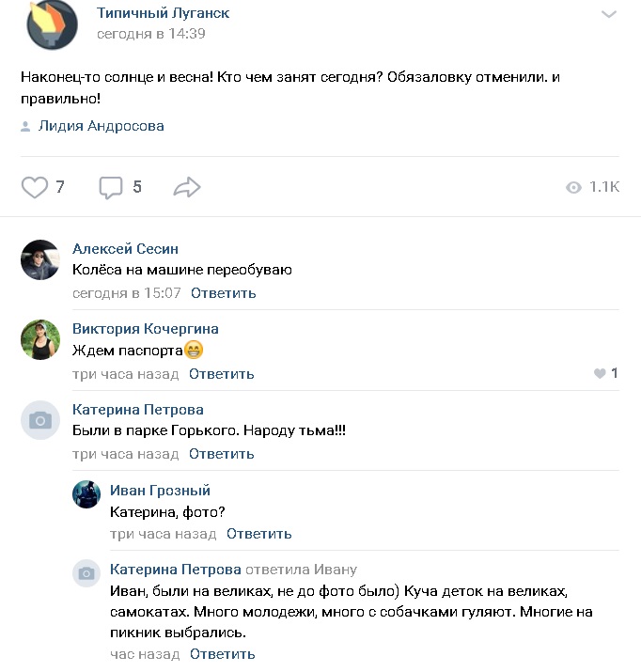Open Иван Грозный's profile name link
The image size is (641, 672).
pos(160,491)
